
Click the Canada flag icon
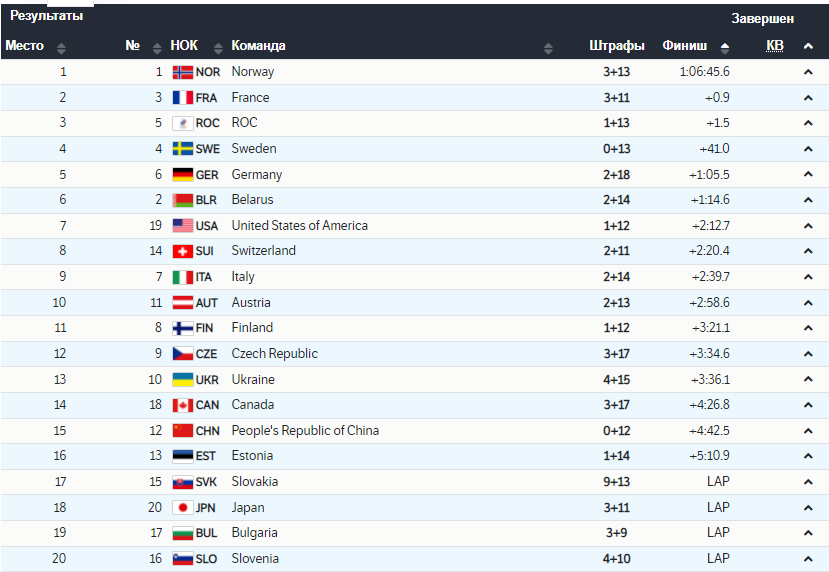click(x=182, y=405)
